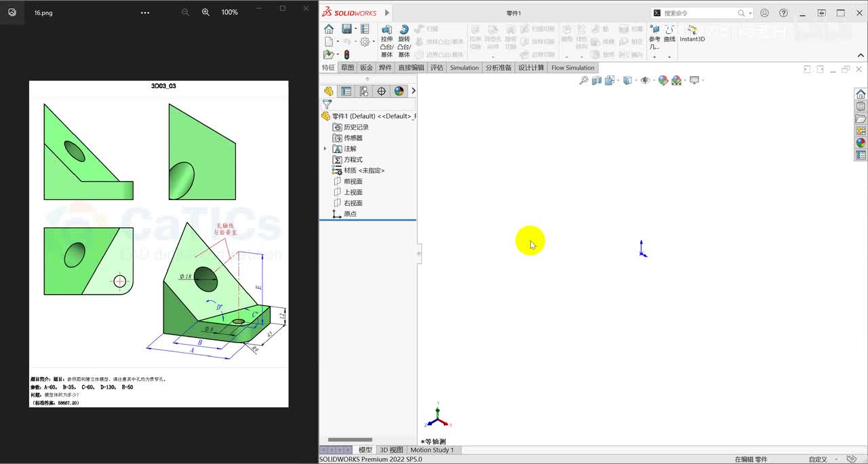Expand more manager tabs chevron

[413, 91]
